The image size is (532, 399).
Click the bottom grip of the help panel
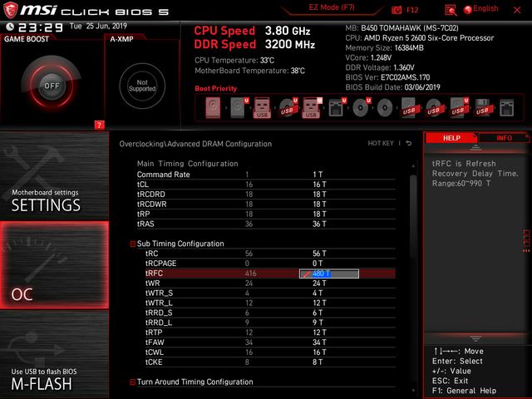(475, 338)
